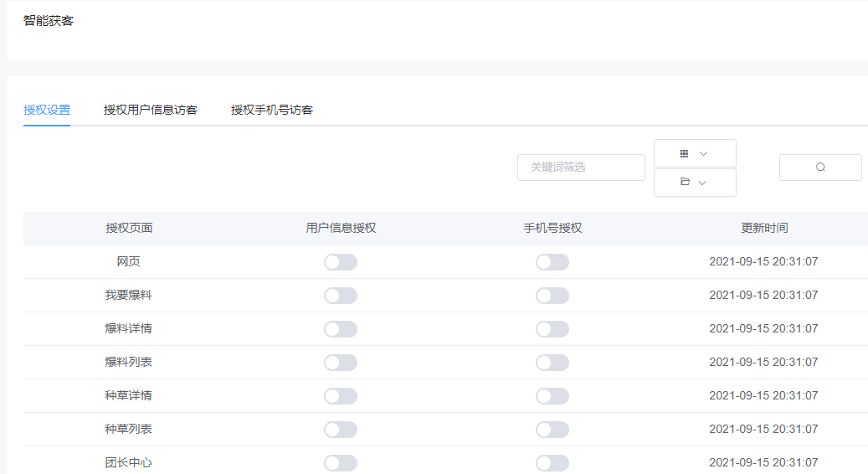Click the update time in 爆料列表 row

763,362
